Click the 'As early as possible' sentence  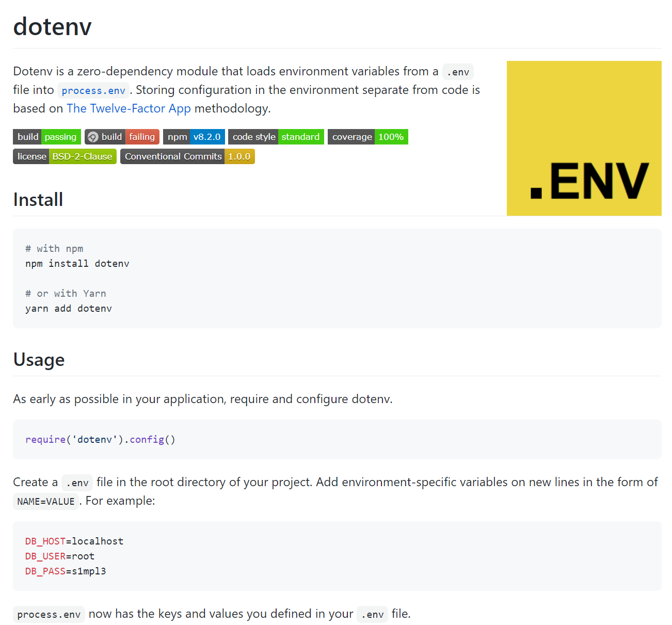[x=203, y=399]
